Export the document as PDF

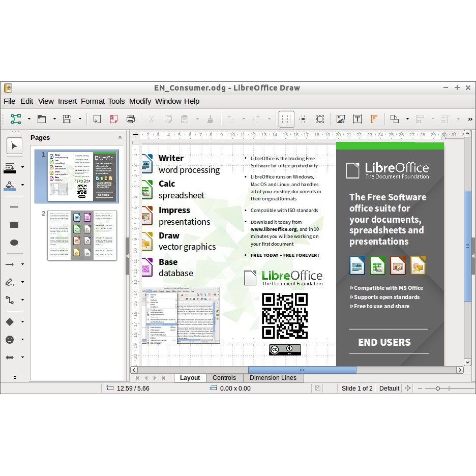pyautogui.click(x=113, y=119)
